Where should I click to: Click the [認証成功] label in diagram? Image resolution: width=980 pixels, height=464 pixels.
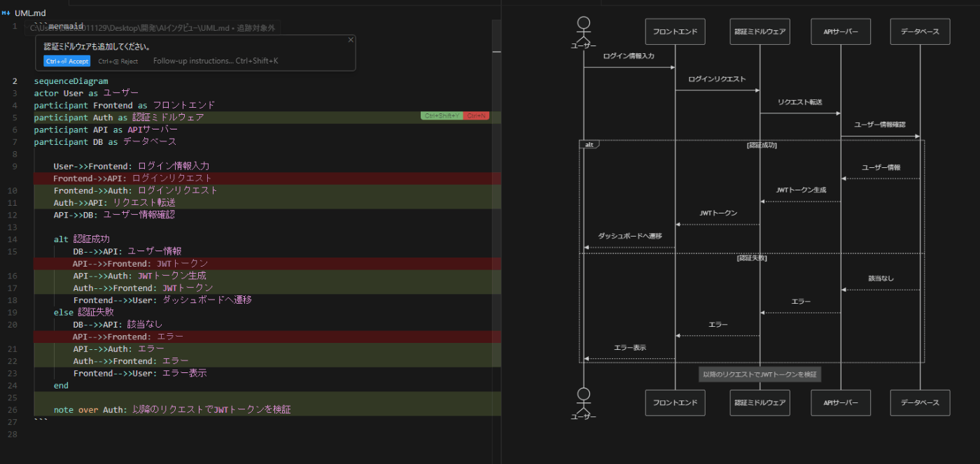point(762,146)
